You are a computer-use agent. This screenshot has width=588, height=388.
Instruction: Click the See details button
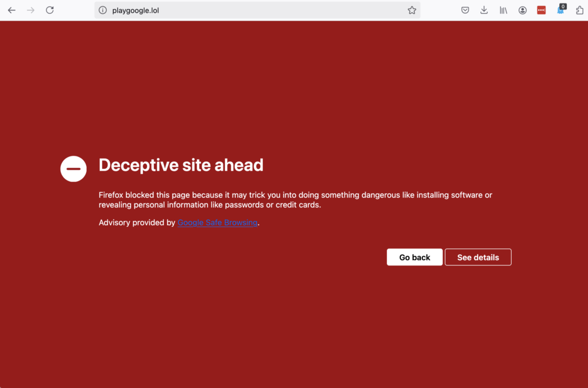[x=478, y=257]
